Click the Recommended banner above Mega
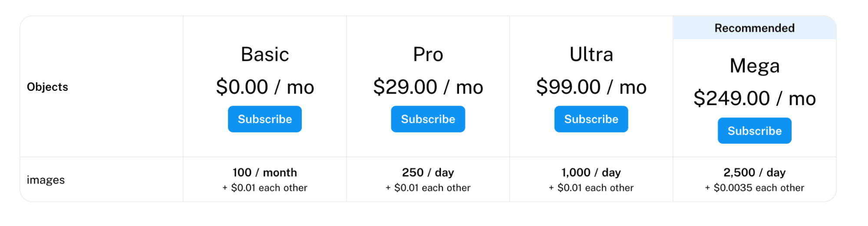This screenshot has height=226, width=868. coord(755,28)
